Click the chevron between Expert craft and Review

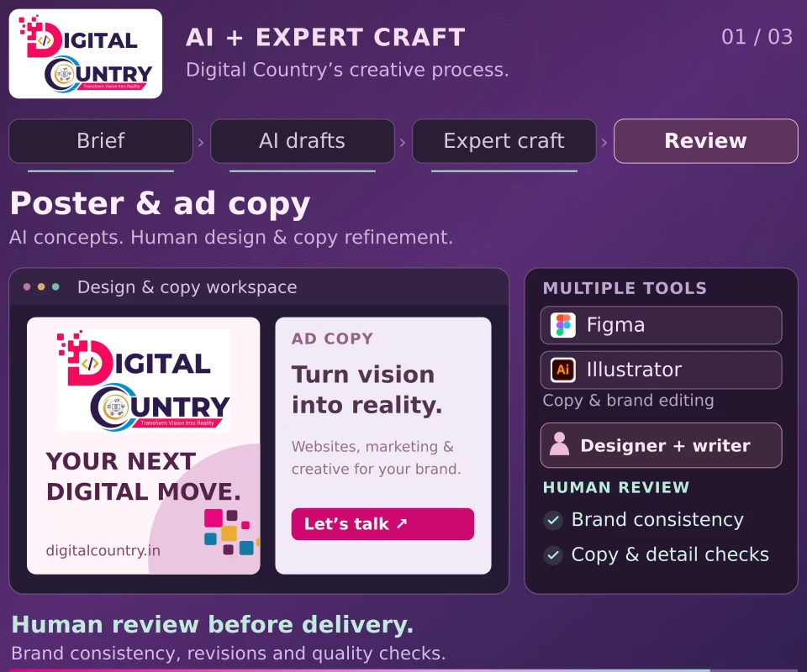point(604,142)
